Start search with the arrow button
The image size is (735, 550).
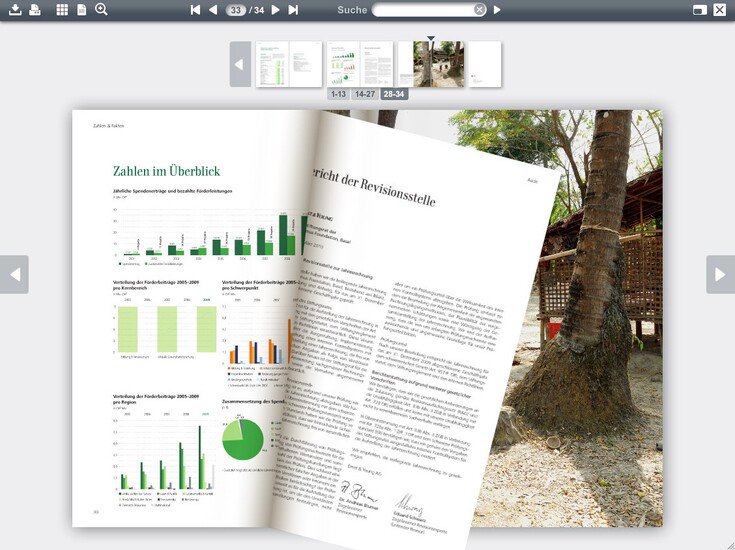click(497, 10)
